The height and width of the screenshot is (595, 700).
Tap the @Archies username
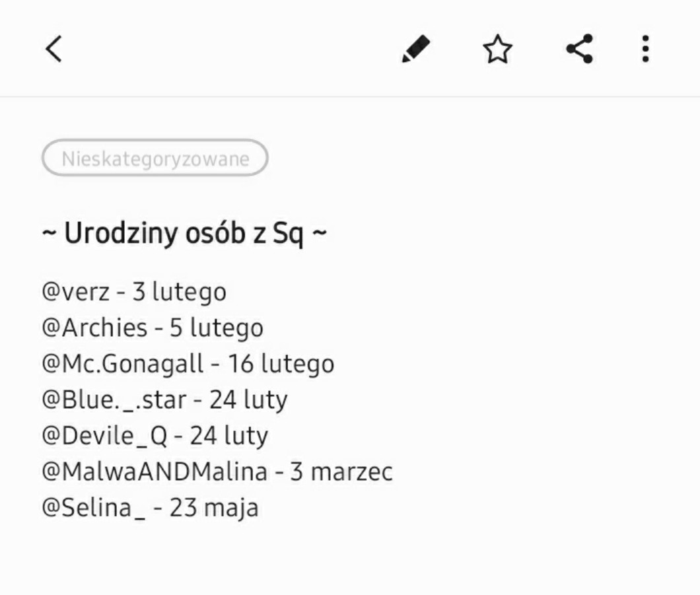(x=94, y=328)
